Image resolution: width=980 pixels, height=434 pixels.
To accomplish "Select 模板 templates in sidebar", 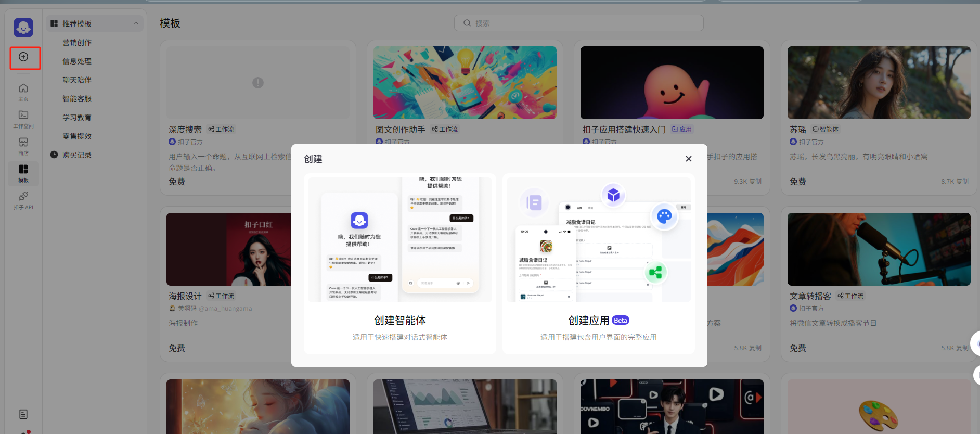I will coord(23,173).
